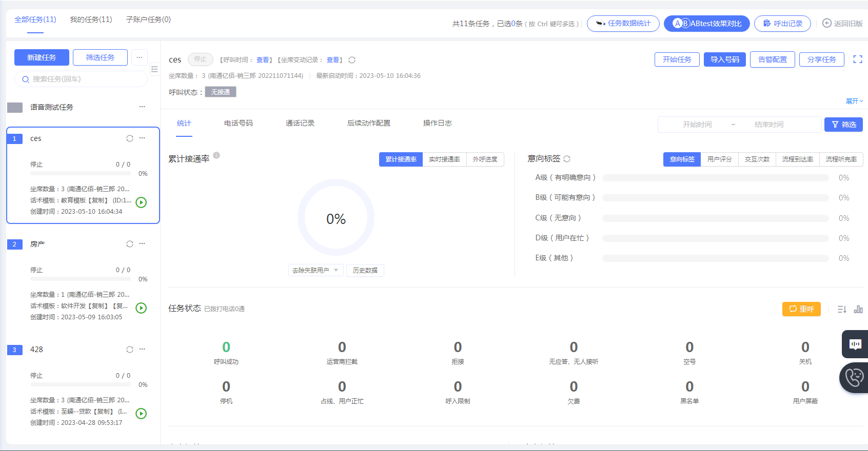
Task: Open the 后续动作配置 tab
Action: point(369,123)
